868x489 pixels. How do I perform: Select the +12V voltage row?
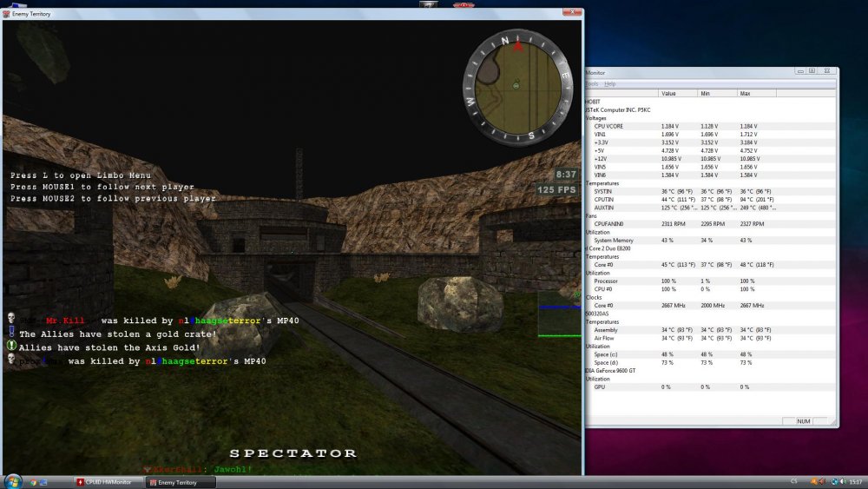click(x=710, y=159)
